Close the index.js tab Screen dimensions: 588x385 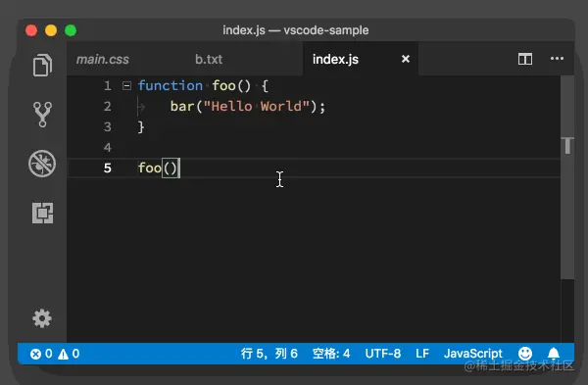click(406, 59)
